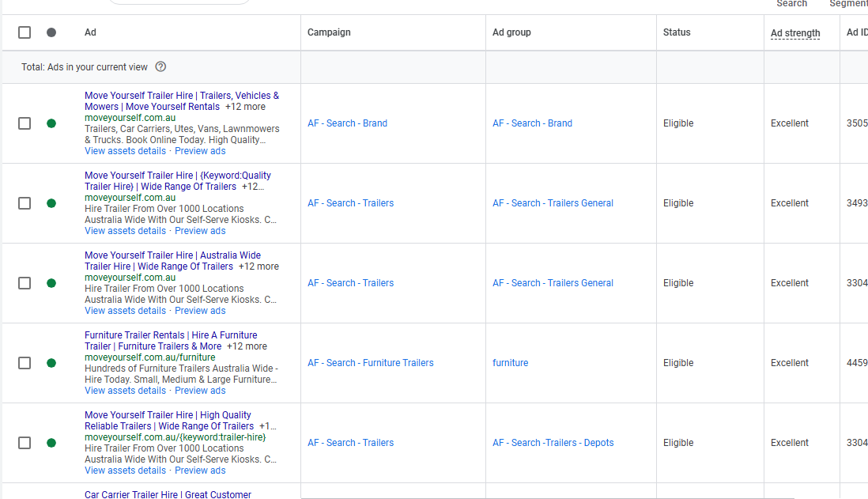
Task: Sort table by Status column header
Action: 677,32
